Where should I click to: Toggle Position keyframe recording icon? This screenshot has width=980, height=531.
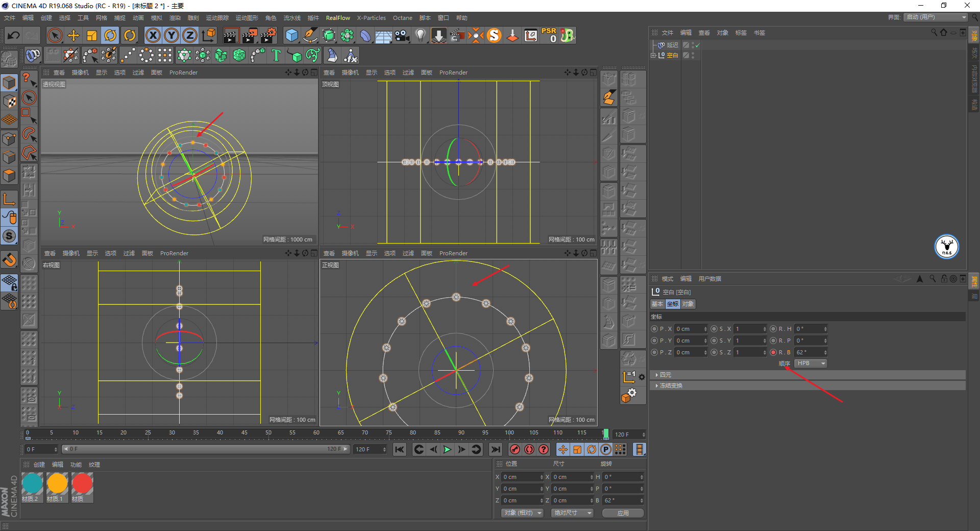click(562, 449)
